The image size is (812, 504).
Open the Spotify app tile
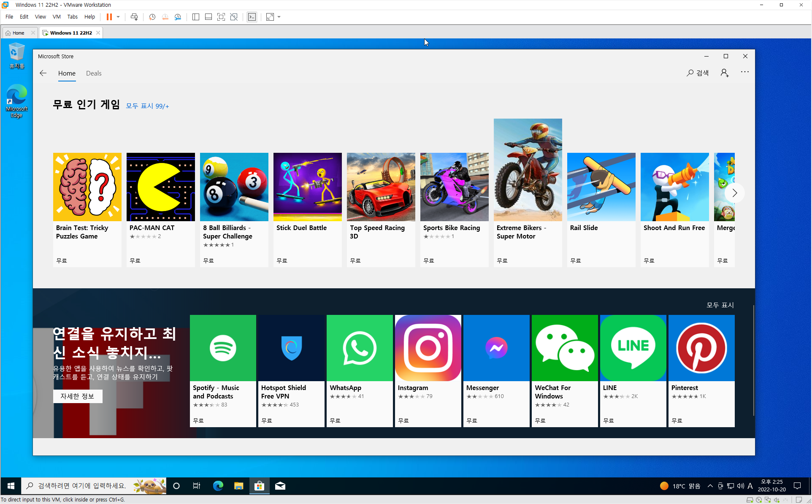click(223, 370)
